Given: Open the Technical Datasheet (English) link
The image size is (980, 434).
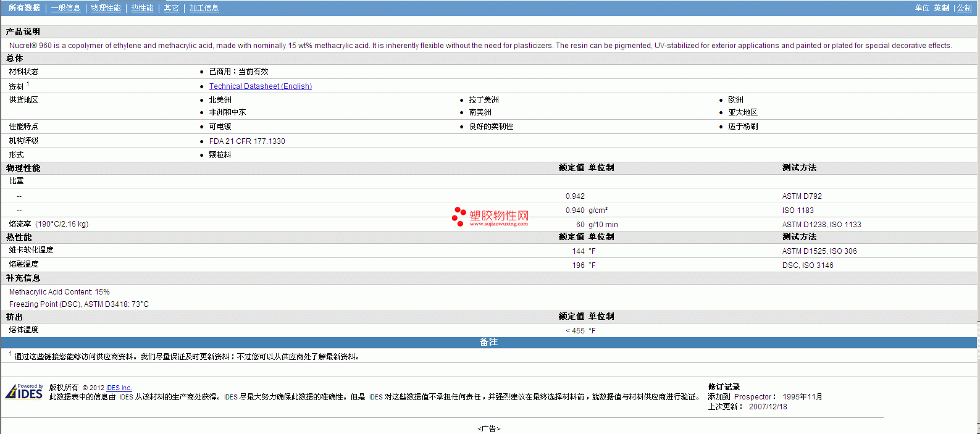Looking at the screenshot, I should tap(260, 86).
